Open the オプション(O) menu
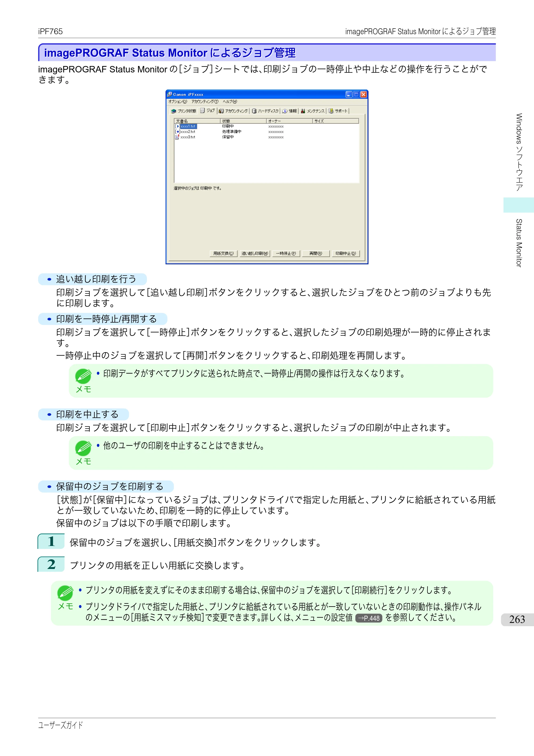This screenshot has height=756, width=534. tap(178, 102)
